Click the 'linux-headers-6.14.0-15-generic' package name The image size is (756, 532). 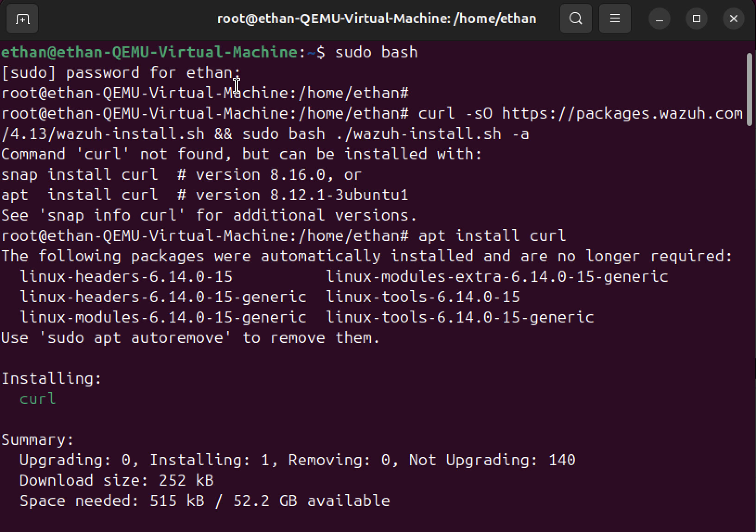(x=163, y=297)
